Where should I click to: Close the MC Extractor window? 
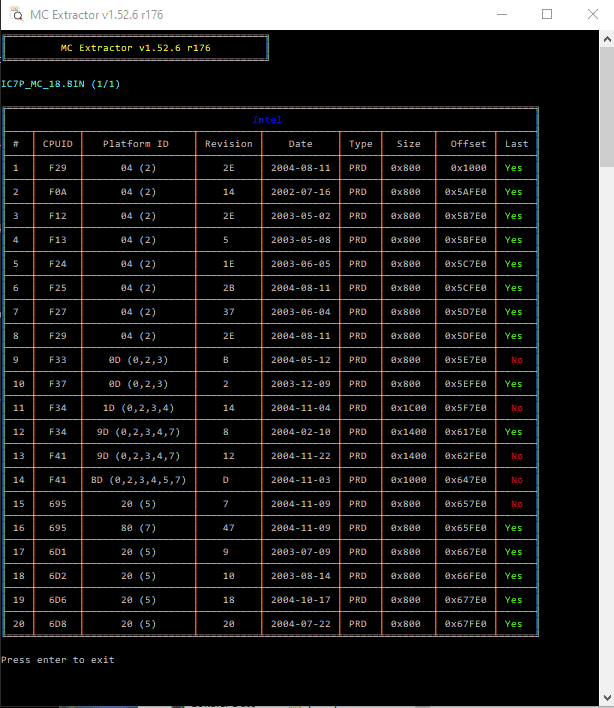pos(593,14)
